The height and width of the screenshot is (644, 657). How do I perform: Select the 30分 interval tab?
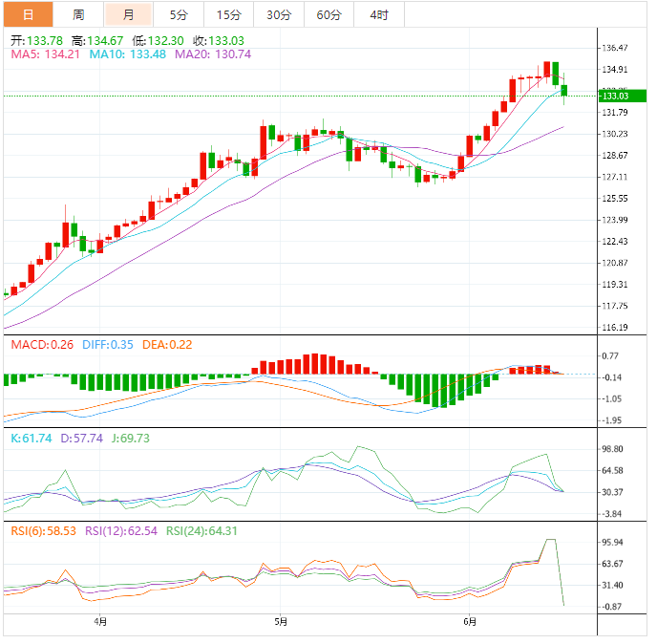279,14
